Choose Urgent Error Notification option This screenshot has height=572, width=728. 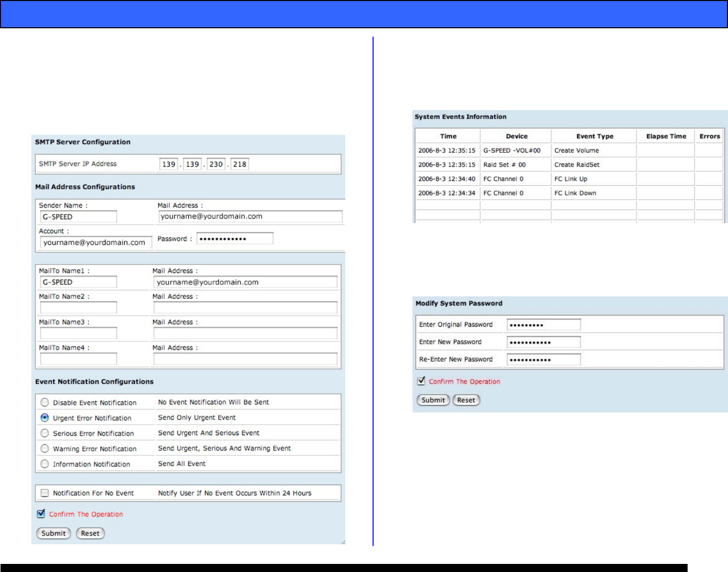tap(45, 418)
